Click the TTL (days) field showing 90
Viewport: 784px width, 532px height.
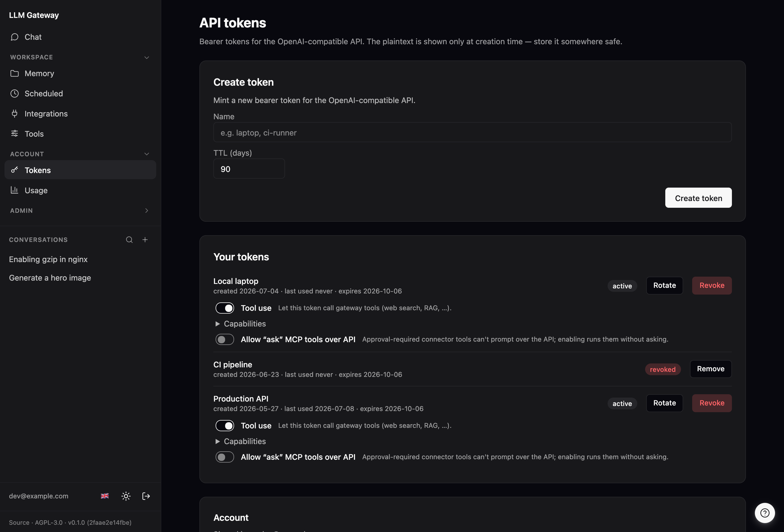[x=249, y=169]
